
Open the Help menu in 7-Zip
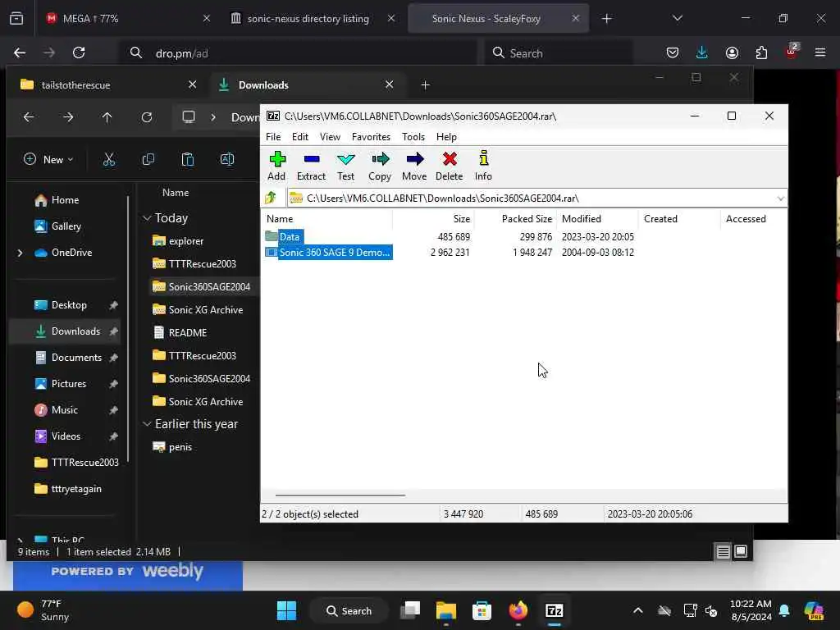click(x=446, y=137)
